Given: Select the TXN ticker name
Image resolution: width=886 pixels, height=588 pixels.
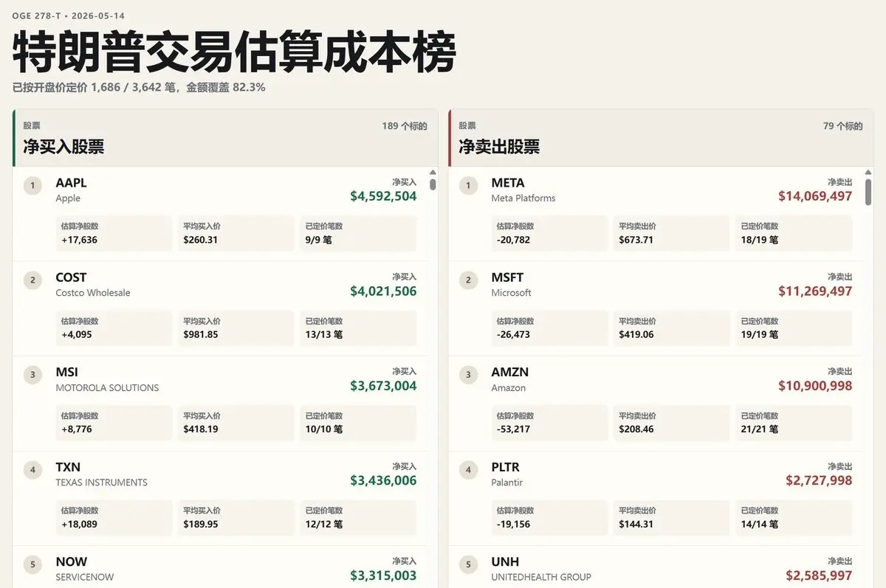Looking at the screenshot, I should pos(68,467).
